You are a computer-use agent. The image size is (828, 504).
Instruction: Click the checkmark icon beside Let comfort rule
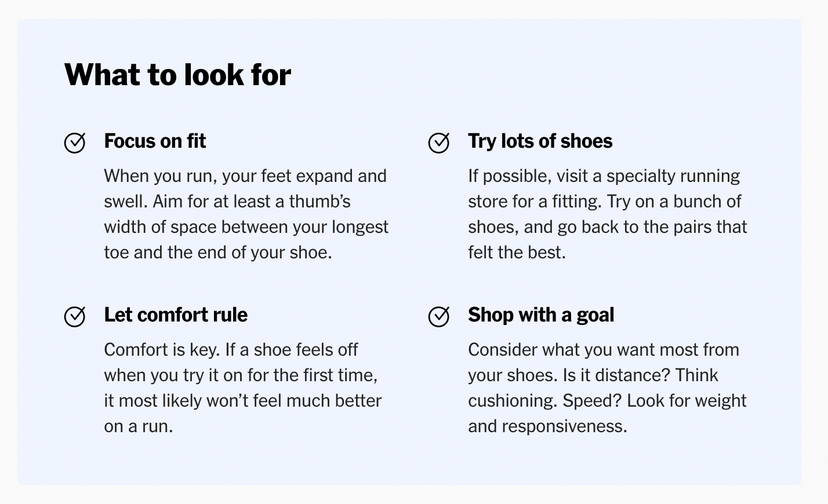(75, 316)
